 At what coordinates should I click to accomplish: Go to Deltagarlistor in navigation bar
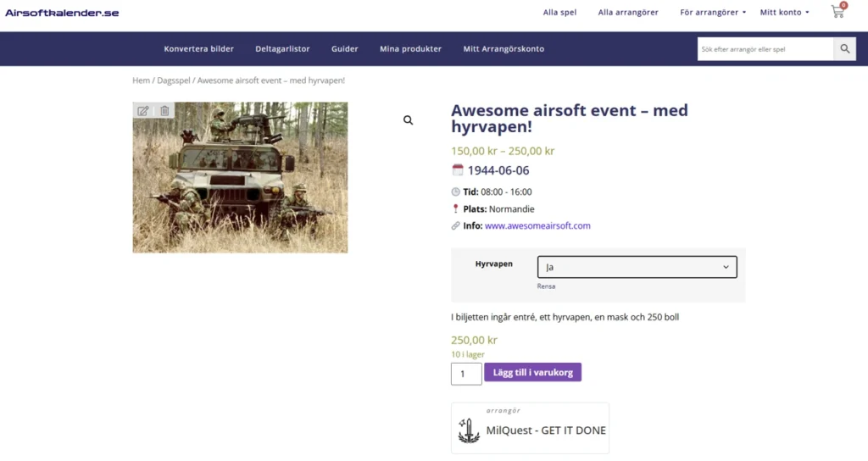coord(282,48)
